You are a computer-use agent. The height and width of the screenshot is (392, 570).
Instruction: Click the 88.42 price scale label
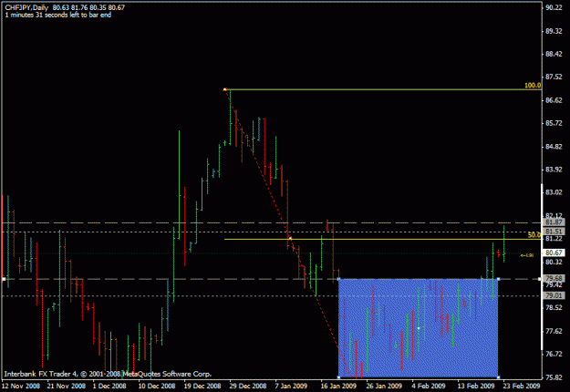click(x=554, y=54)
